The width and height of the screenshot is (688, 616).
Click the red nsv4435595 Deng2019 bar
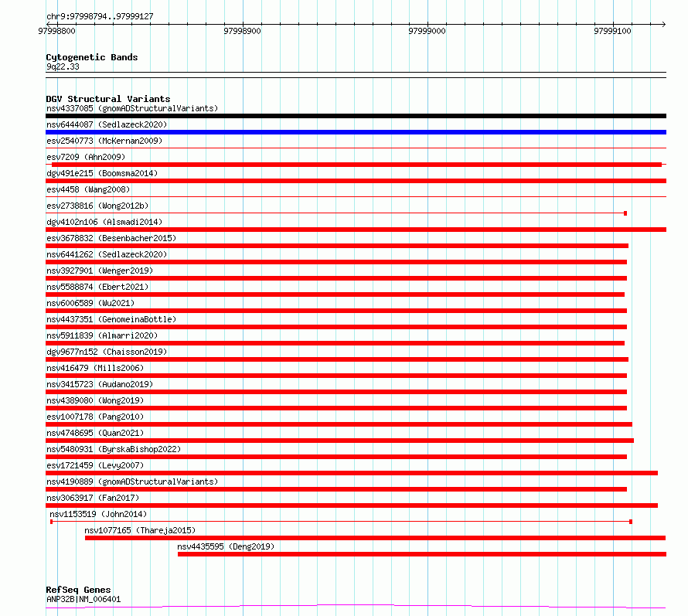422,554
